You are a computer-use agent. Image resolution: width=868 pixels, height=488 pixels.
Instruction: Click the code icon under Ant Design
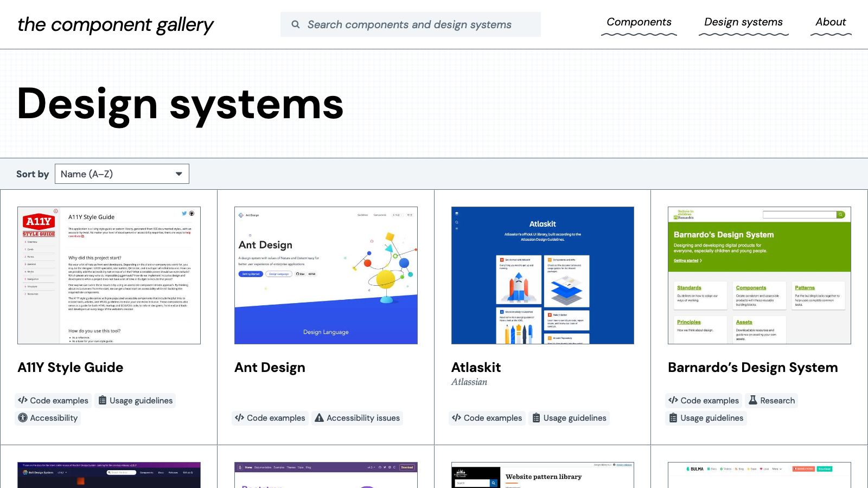[239, 418]
